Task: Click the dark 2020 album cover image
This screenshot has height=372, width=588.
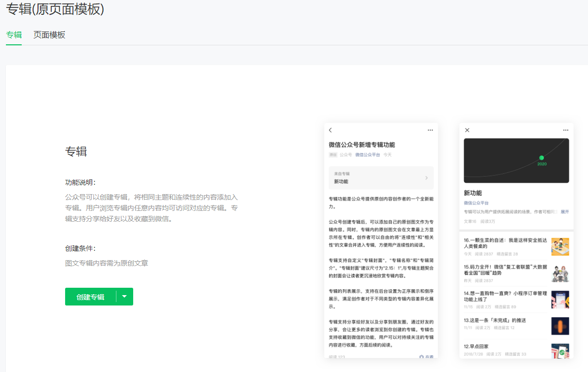Action: coord(516,161)
